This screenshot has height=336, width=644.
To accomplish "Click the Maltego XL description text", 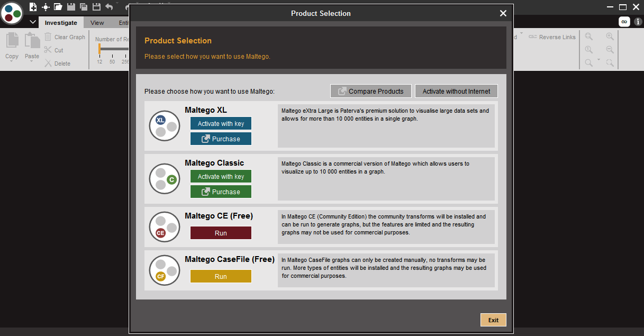I will (x=385, y=115).
